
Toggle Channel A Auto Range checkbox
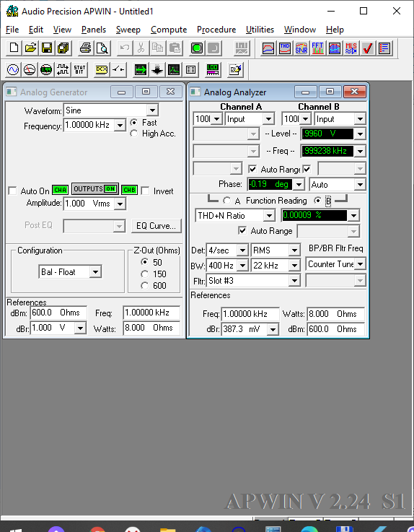[x=252, y=169]
